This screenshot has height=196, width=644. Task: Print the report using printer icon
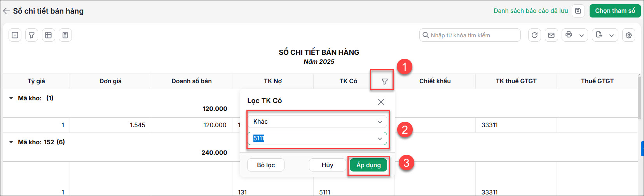point(569,35)
